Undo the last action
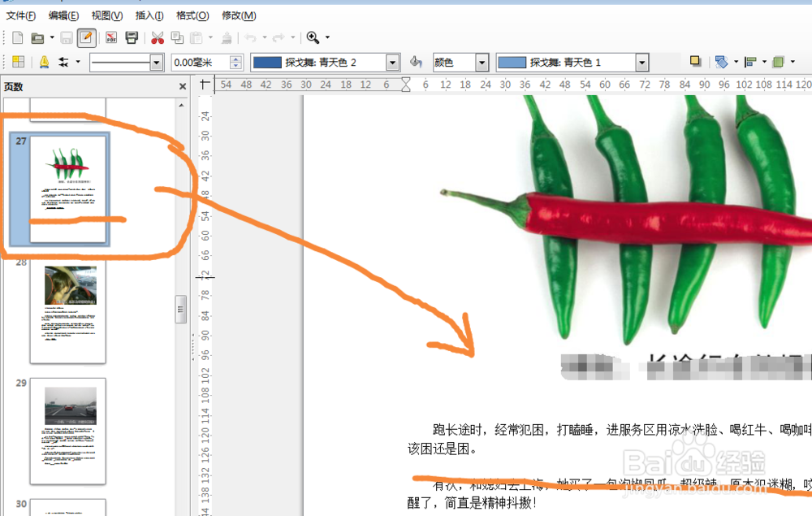The width and height of the screenshot is (812, 516). point(251,38)
